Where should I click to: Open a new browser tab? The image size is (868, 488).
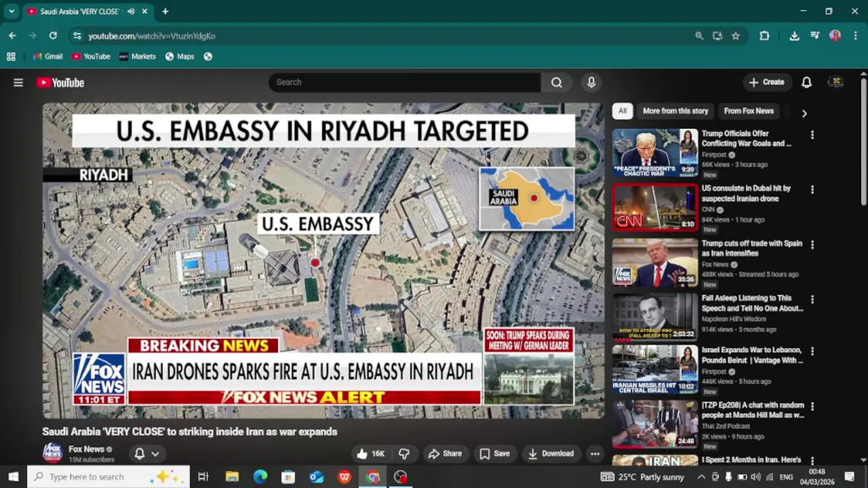tap(165, 12)
